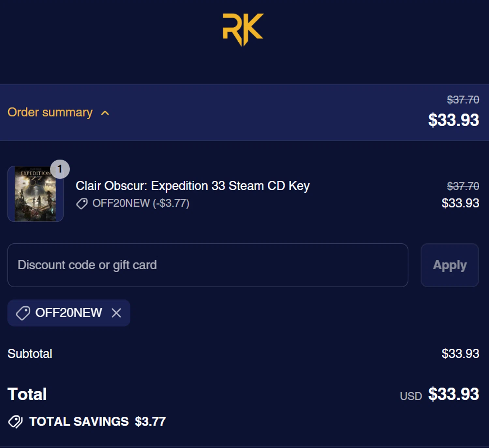Click the item's discounted $33.93 price
Screen dimensions: 489x448
click(x=460, y=203)
